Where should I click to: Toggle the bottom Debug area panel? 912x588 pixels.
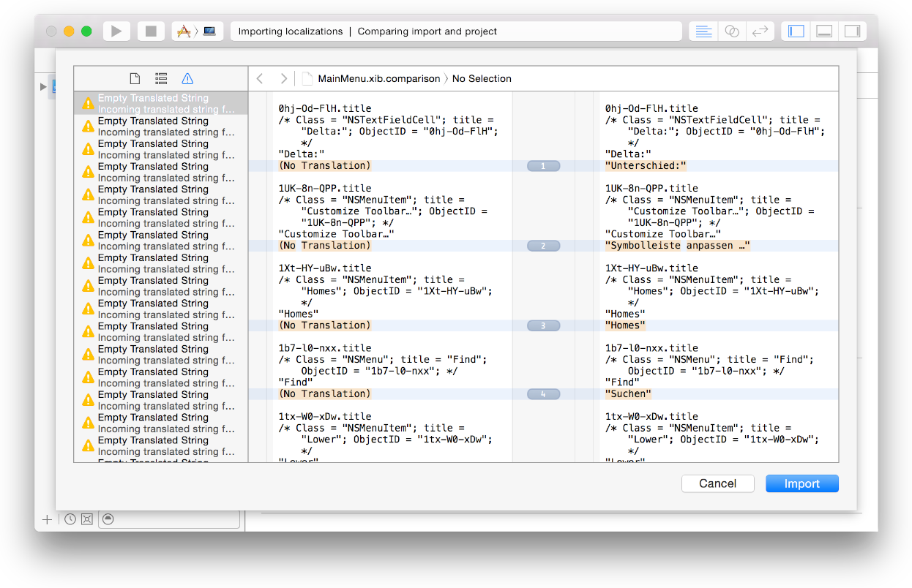click(x=824, y=31)
